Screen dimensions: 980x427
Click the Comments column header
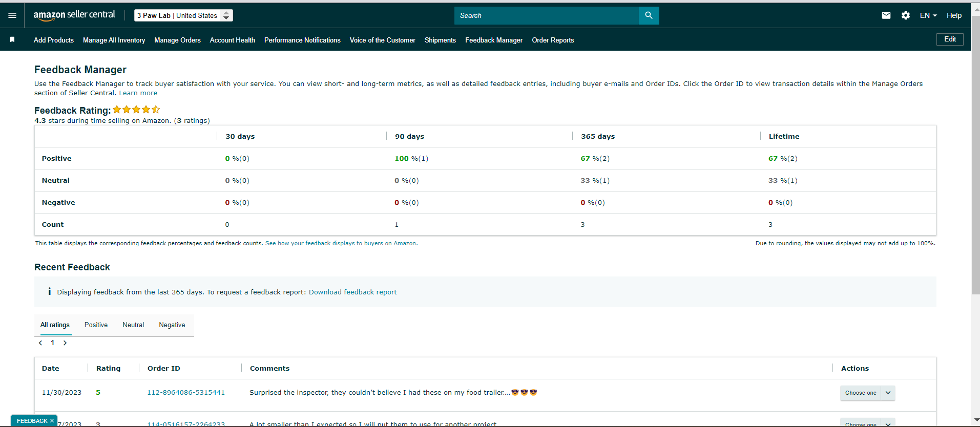tap(269, 368)
